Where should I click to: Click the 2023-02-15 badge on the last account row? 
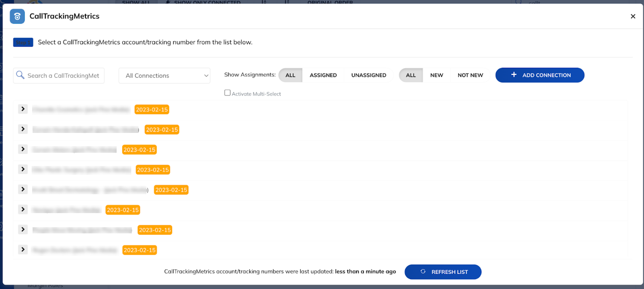[x=139, y=250]
